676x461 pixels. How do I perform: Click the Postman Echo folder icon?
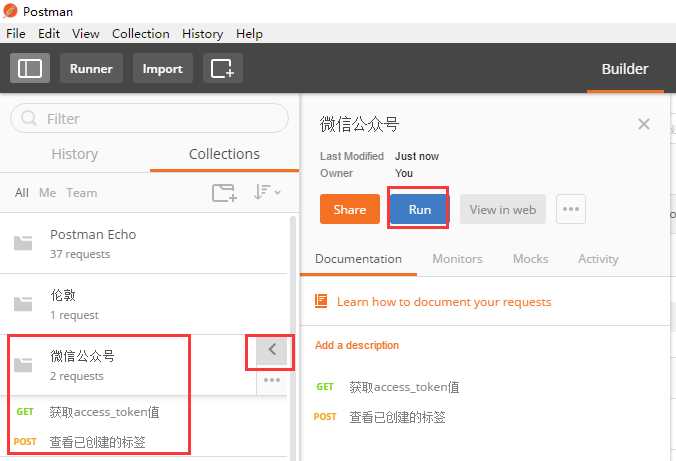coord(23,243)
